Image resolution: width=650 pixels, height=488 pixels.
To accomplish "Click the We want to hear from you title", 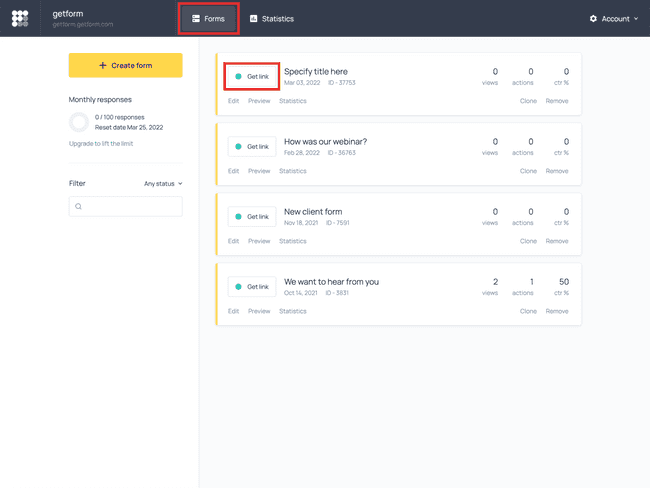I will [331, 282].
